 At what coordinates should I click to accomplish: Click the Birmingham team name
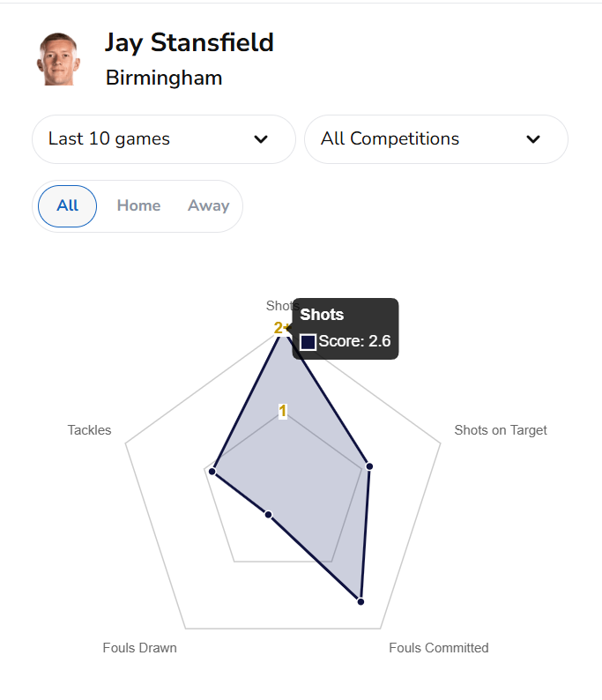click(x=164, y=78)
